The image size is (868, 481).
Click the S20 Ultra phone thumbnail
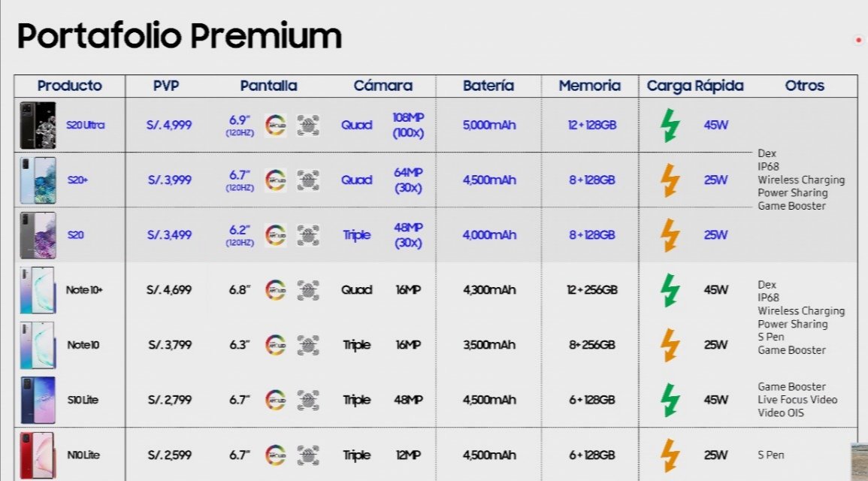point(38,125)
